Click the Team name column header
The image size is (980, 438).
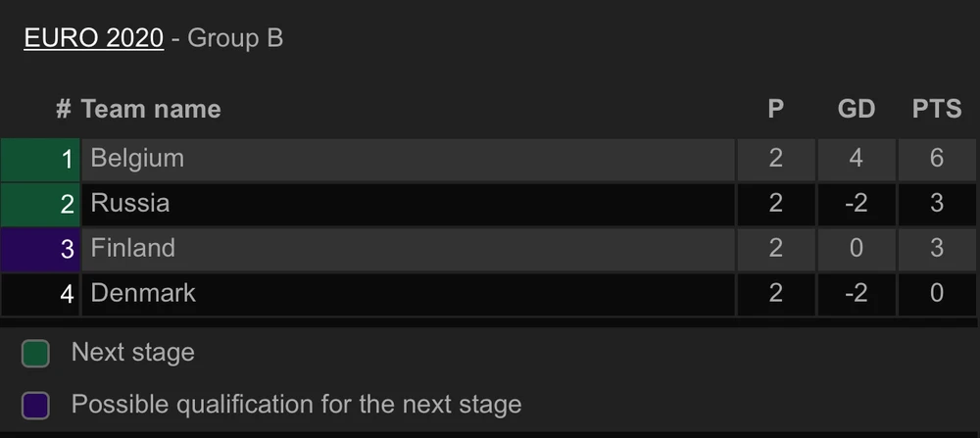(151, 109)
